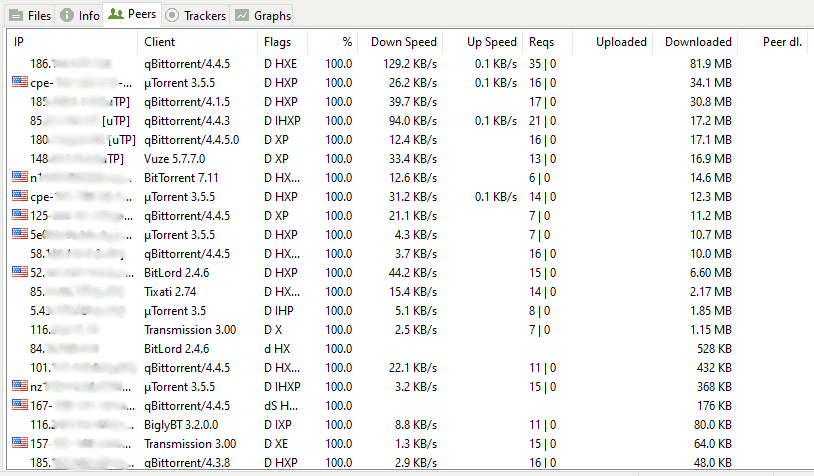The height and width of the screenshot is (476, 814).
Task: Select the qBittorrent/4.4.3 client row
Action: tap(408, 121)
